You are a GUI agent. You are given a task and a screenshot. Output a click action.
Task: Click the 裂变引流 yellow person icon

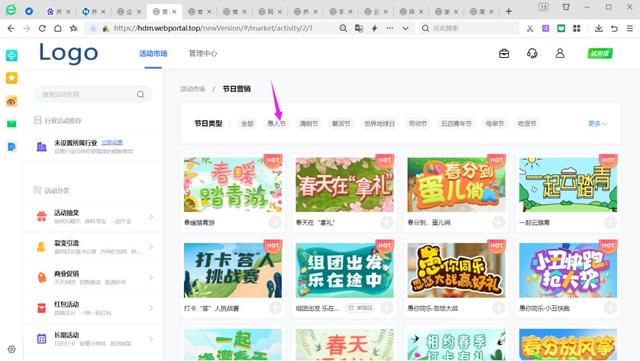41,247
